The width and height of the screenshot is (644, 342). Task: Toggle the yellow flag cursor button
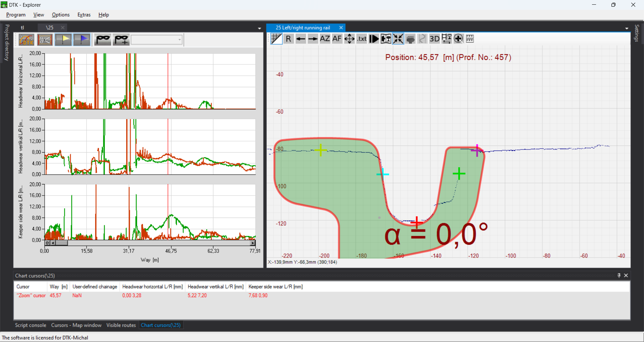(63, 40)
